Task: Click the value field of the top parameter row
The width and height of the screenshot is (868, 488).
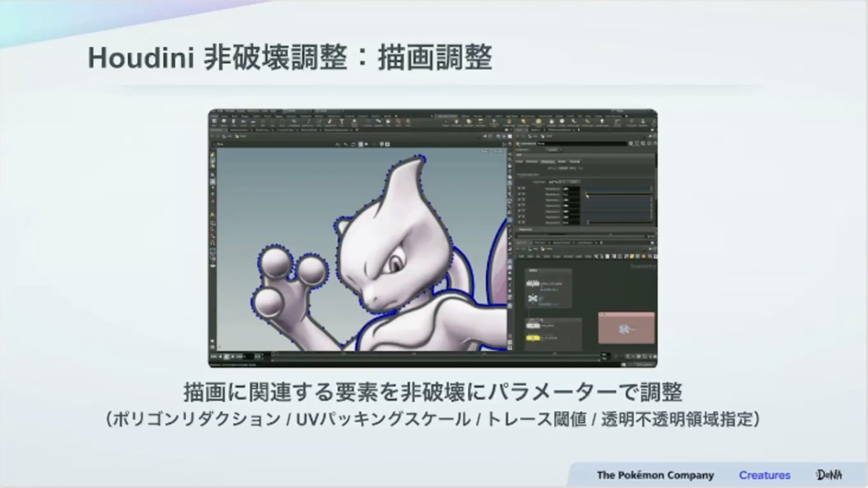Action: click(571, 189)
